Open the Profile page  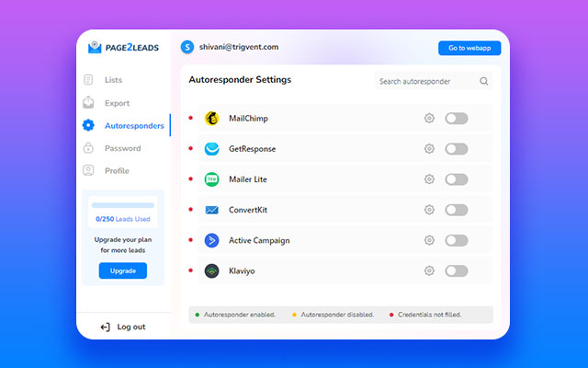coord(117,170)
